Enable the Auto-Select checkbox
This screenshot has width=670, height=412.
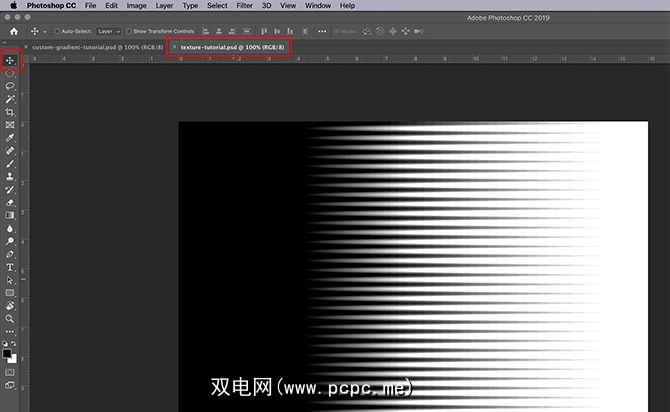click(x=57, y=31)
